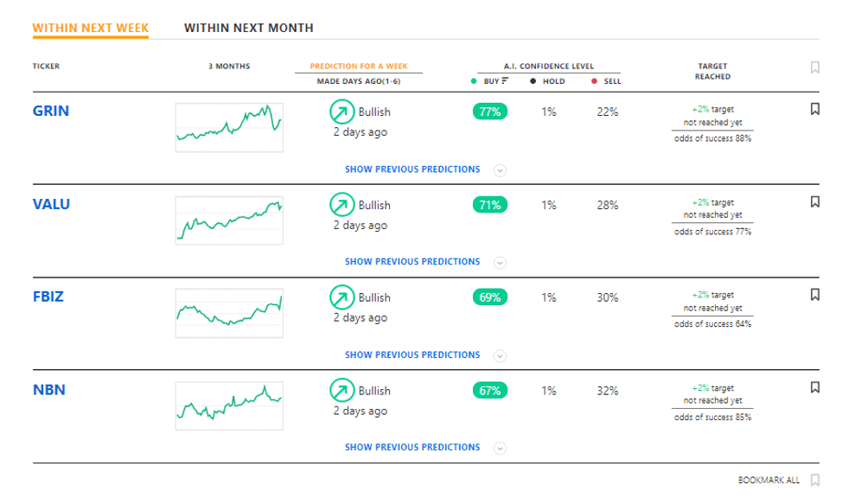Expand previous predictions for NBN
The height and width of the screenshot is (504, 842).
tap(500, 448)
